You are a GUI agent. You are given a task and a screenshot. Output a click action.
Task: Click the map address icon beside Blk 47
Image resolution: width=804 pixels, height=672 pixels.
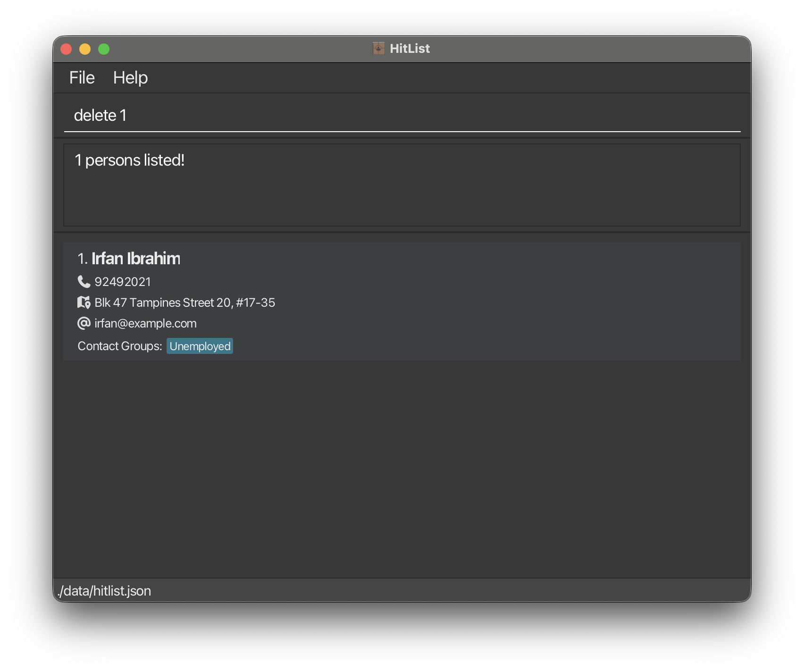point(84,302)
